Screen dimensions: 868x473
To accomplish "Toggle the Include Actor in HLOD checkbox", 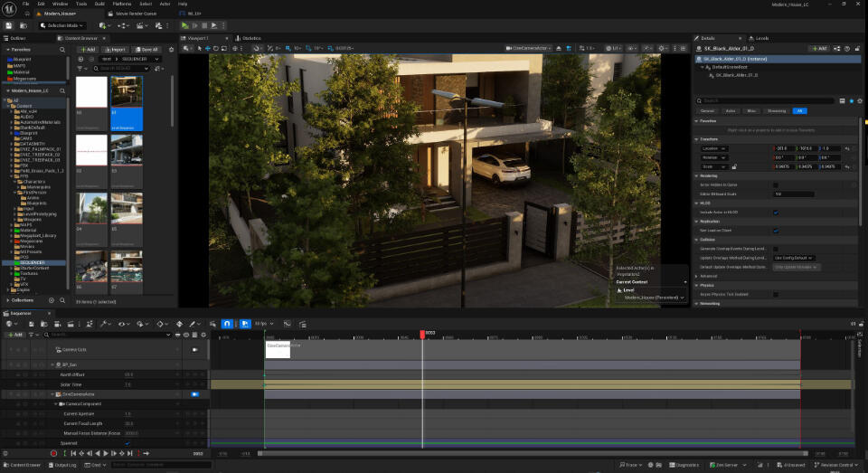I will [x=775, y=213].
